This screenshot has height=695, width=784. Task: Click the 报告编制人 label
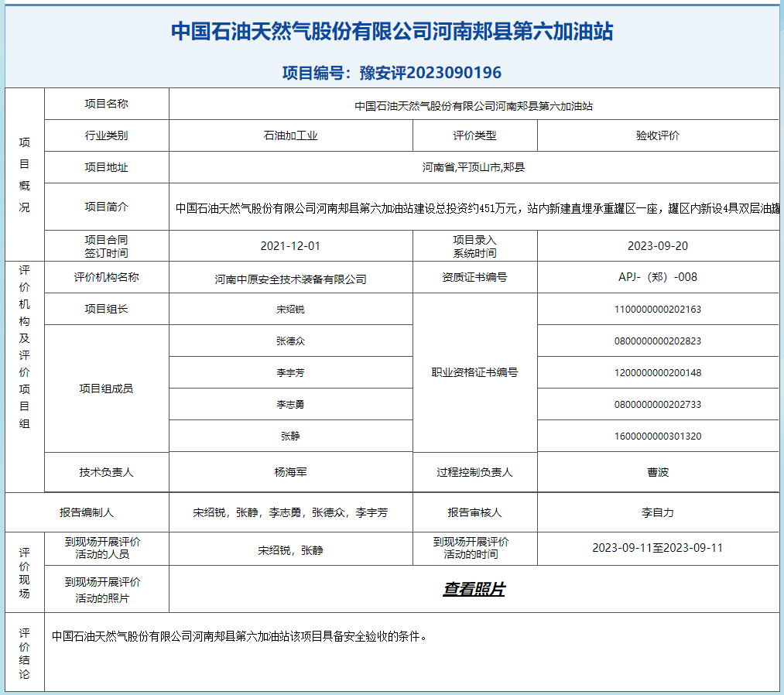(87, 512)
